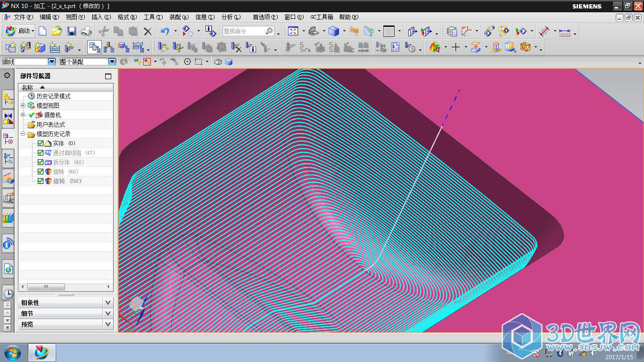Click the Point plus icon
The image size is (644, 362).
click(x=455, y=47)
